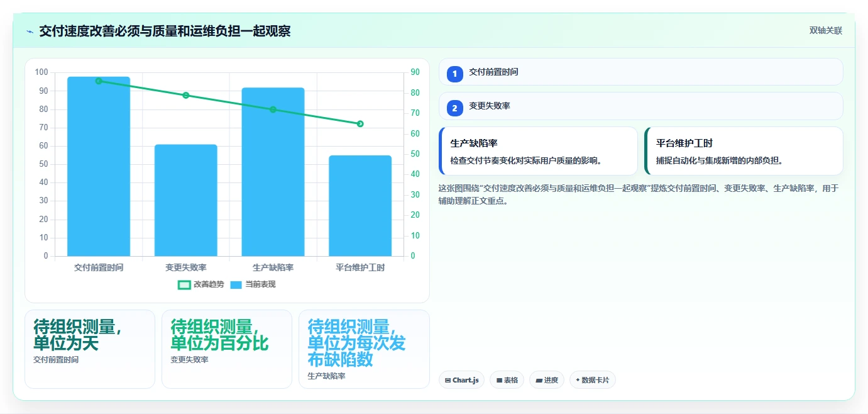Select numbered item 2 变更失败率

pos(640,106)
